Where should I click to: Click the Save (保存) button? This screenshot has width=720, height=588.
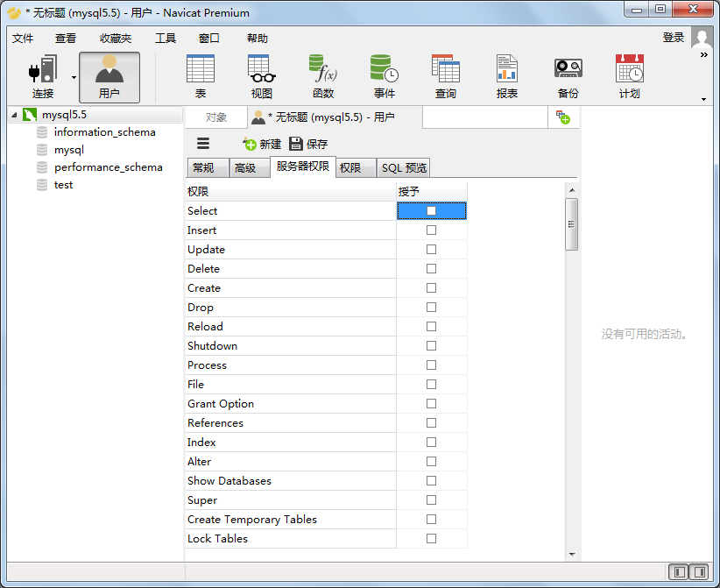point(308,145)
